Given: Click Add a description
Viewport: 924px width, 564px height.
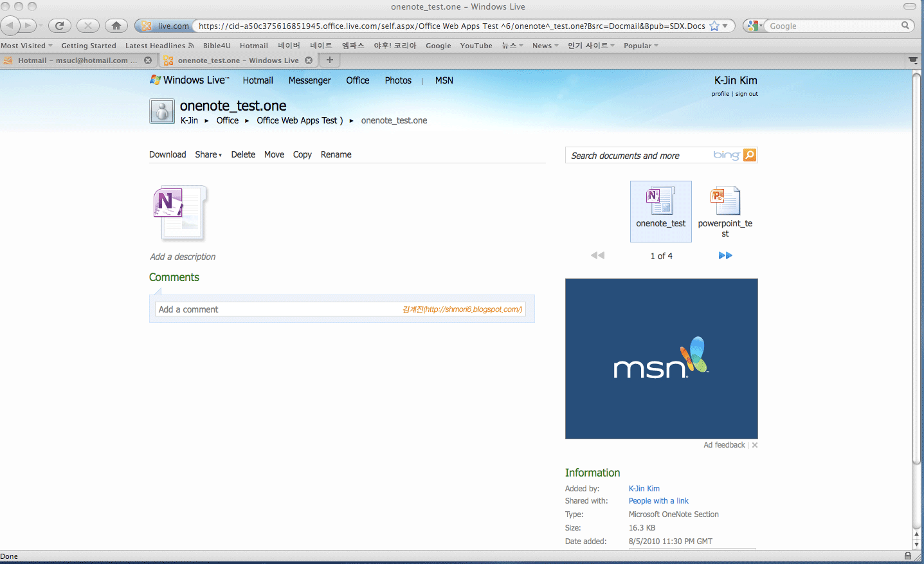Looking at the screenshot, I should point(183,257).
